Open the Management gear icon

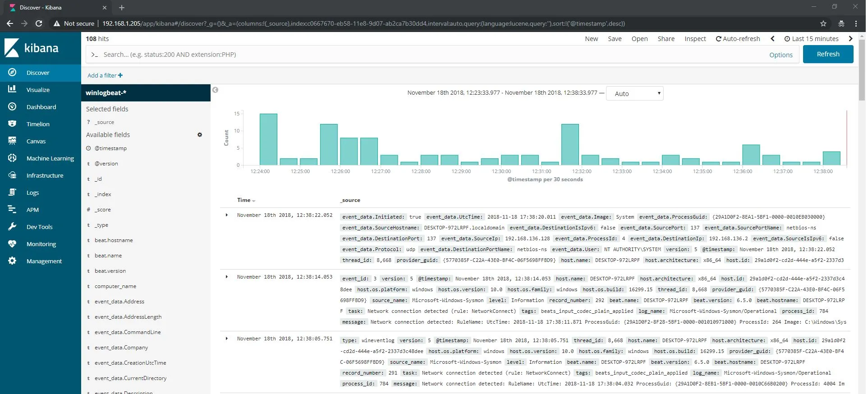(x=12, y=261)
